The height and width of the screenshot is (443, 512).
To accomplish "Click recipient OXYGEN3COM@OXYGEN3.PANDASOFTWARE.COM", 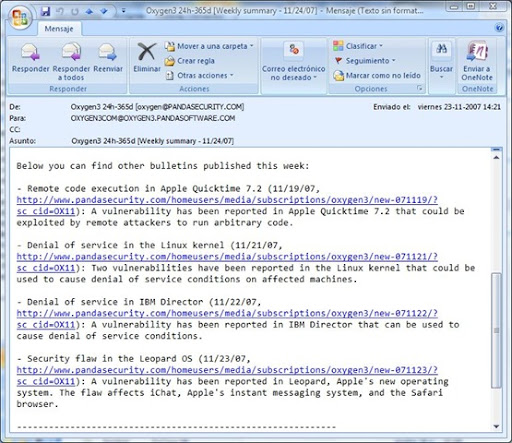I will coord(153,118).
